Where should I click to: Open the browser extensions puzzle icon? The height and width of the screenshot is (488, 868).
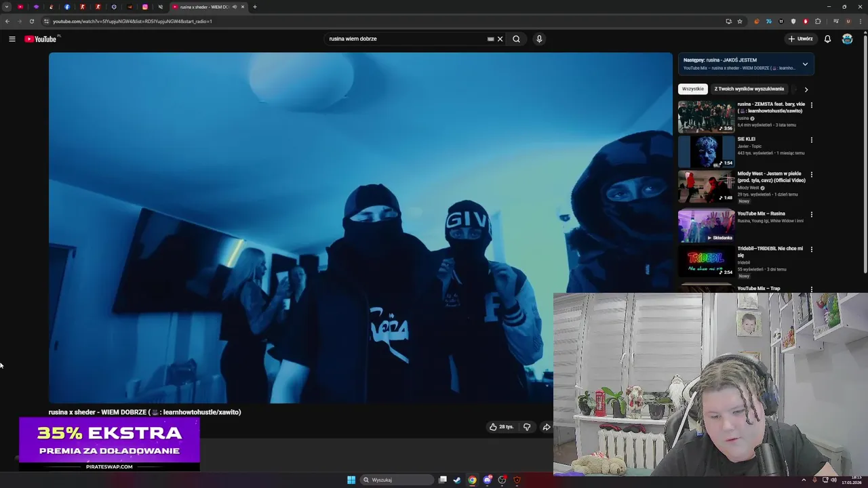click(x=818, y=21)
